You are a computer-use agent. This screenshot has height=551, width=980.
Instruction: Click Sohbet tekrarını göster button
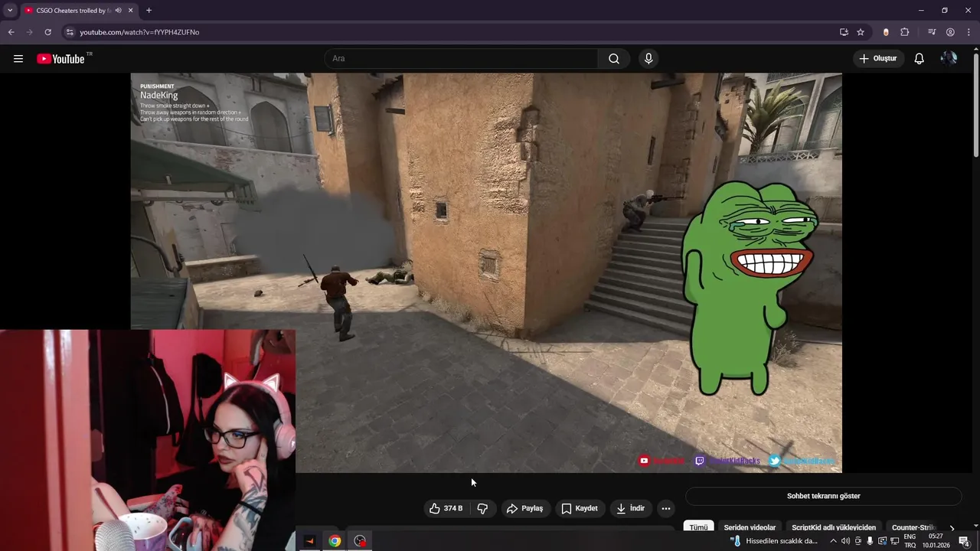[824, 496]
